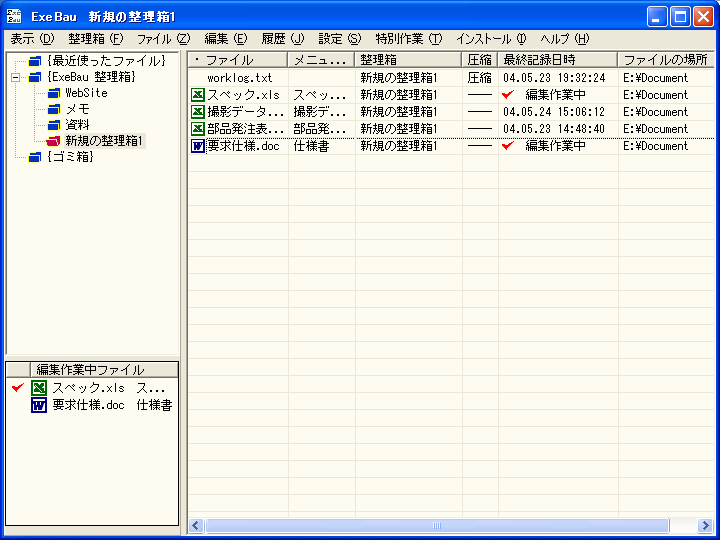Click the red check mark in the 要求仕様.doc row's date column
720x540 pixels.
click(x=508, y=146)
